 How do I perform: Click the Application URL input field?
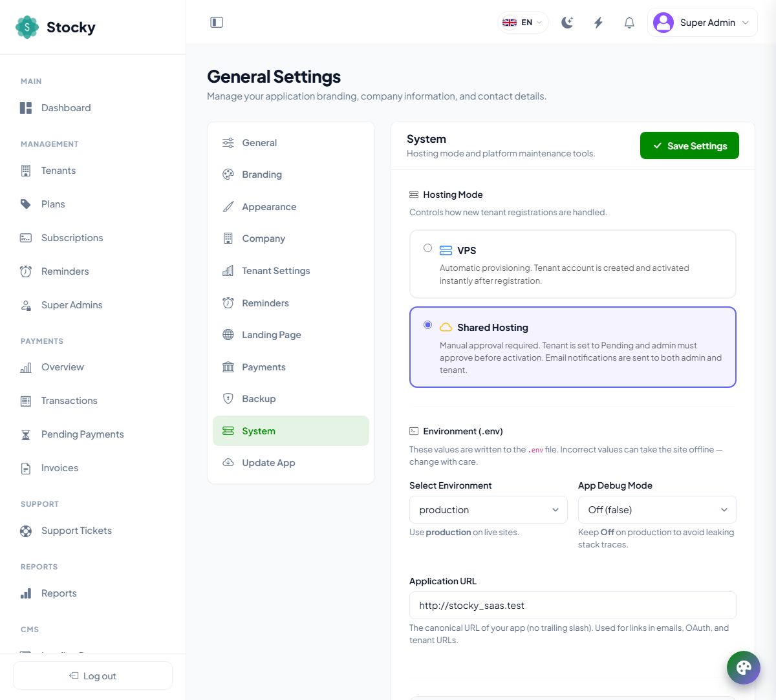tap(573, 606)
